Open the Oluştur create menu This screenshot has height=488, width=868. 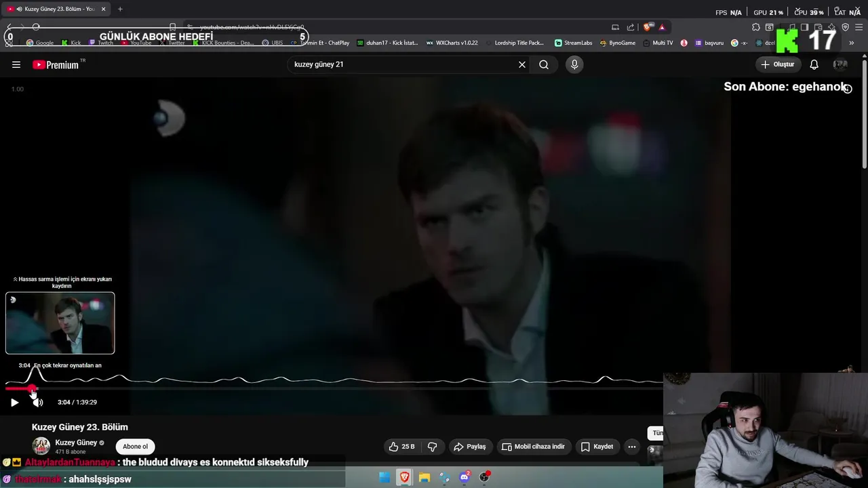778,64
